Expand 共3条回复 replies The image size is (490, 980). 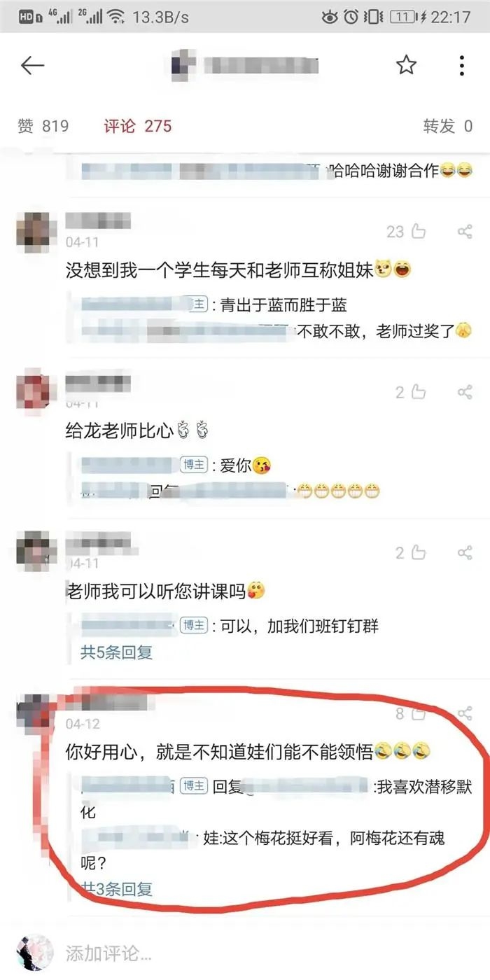pos(116,889)
